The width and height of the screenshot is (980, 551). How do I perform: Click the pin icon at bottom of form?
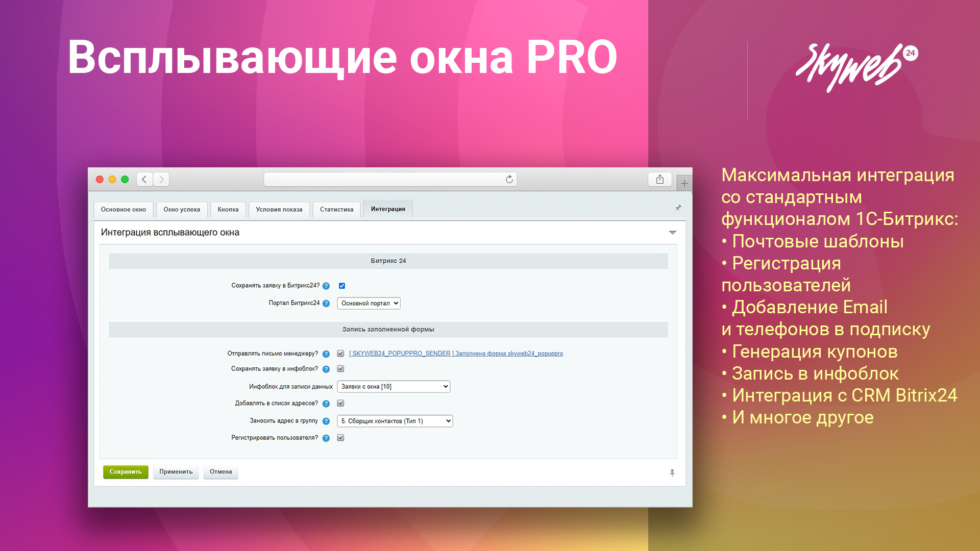pyautogui.click(x=672, y=473)
